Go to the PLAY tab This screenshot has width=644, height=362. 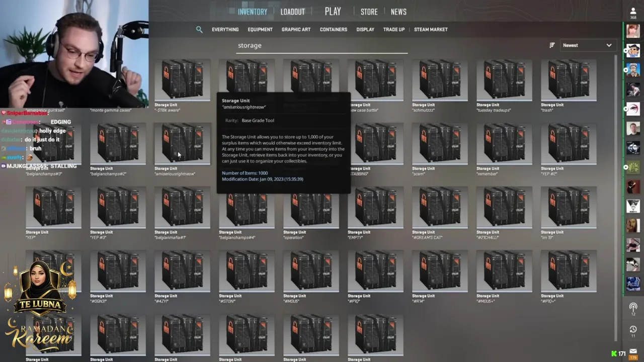point(333,11)
